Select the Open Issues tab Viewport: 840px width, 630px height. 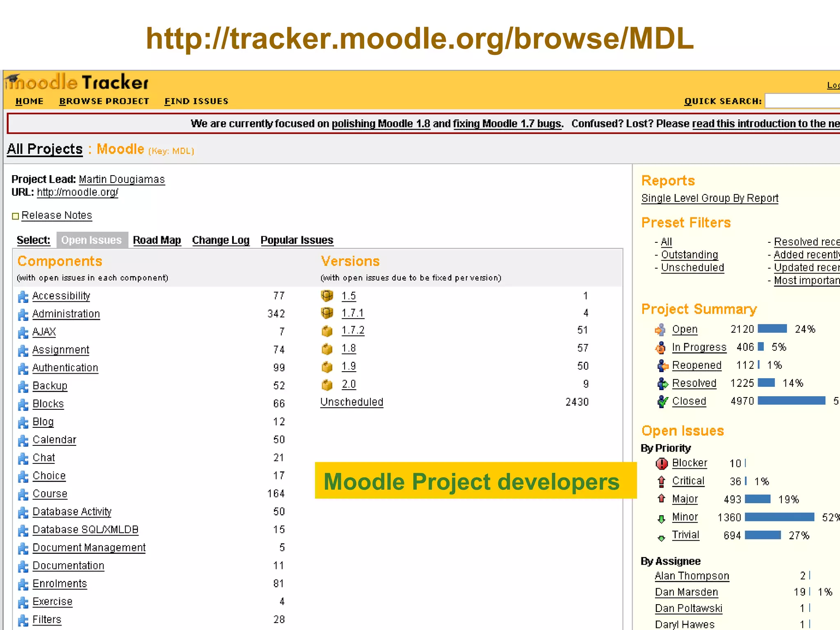pos(92,240)
